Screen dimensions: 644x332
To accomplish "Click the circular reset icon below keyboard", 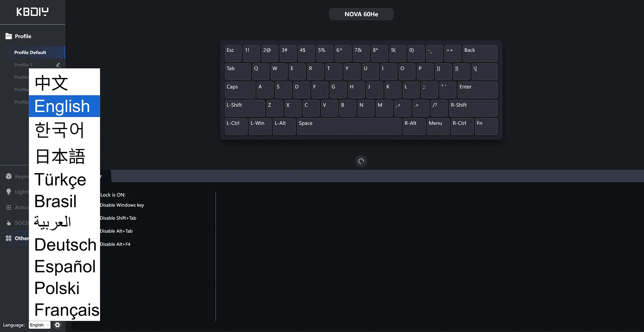I will tap(361, 161).
